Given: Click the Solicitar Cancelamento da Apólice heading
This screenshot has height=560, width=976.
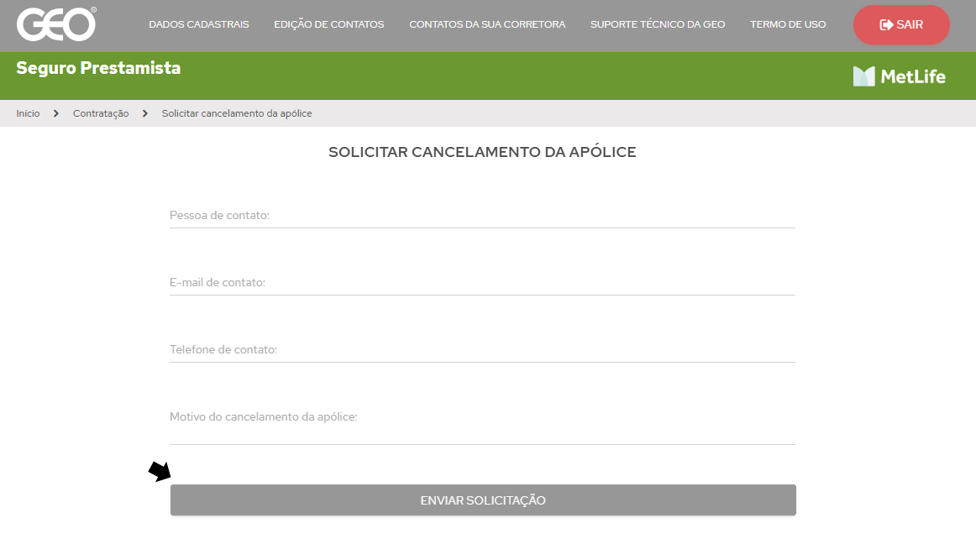Looking at the screenshot, I should 482,152.
